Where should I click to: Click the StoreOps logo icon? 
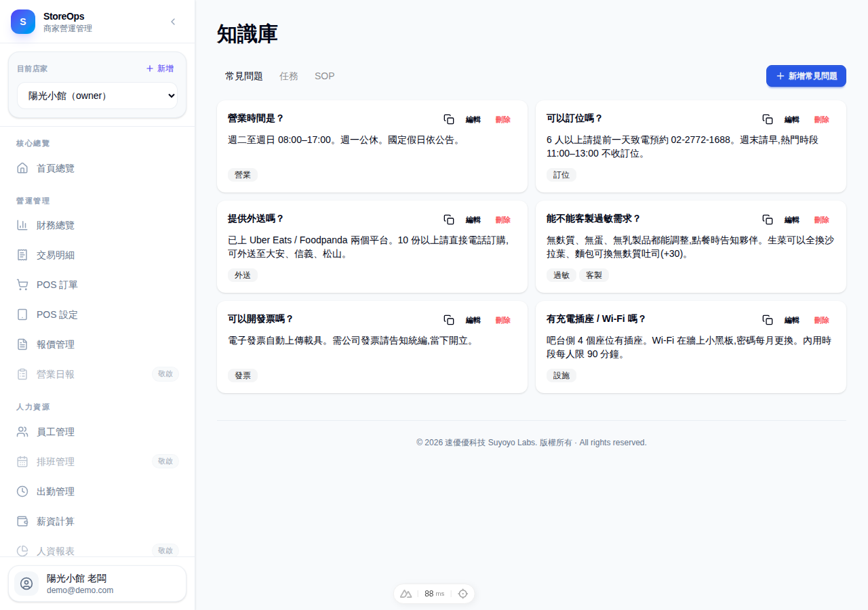click(x=23, y=22)
